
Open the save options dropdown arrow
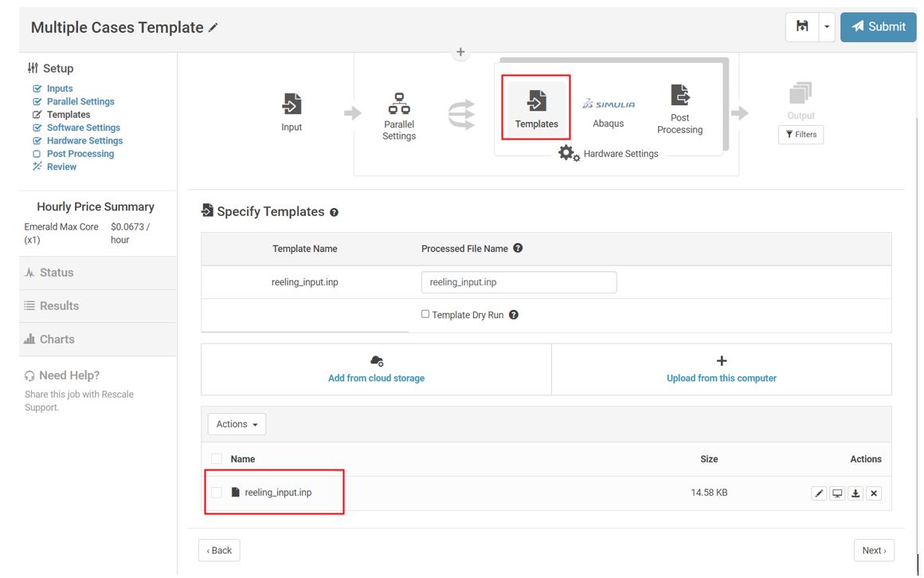pos(827,26)
